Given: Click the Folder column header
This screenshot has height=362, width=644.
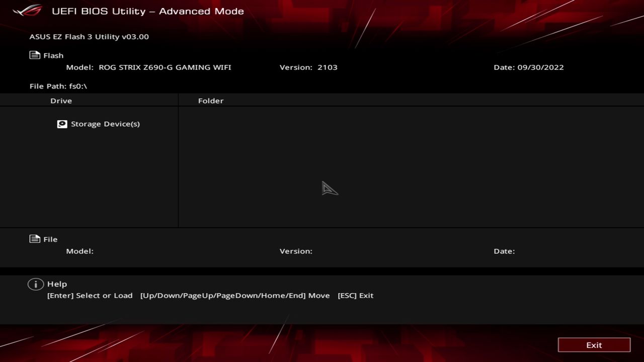Looking at the screenshot, I should click(x=211, y=101).
